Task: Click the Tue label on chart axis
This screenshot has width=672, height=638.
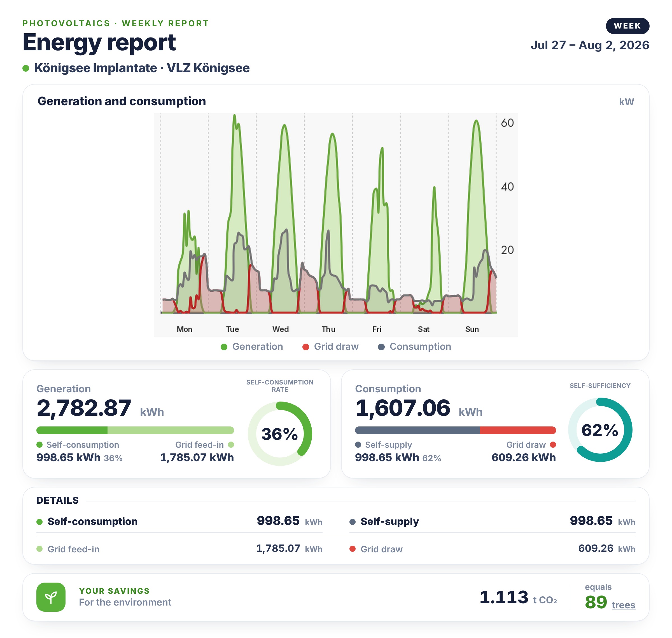Action: point(232,329)
